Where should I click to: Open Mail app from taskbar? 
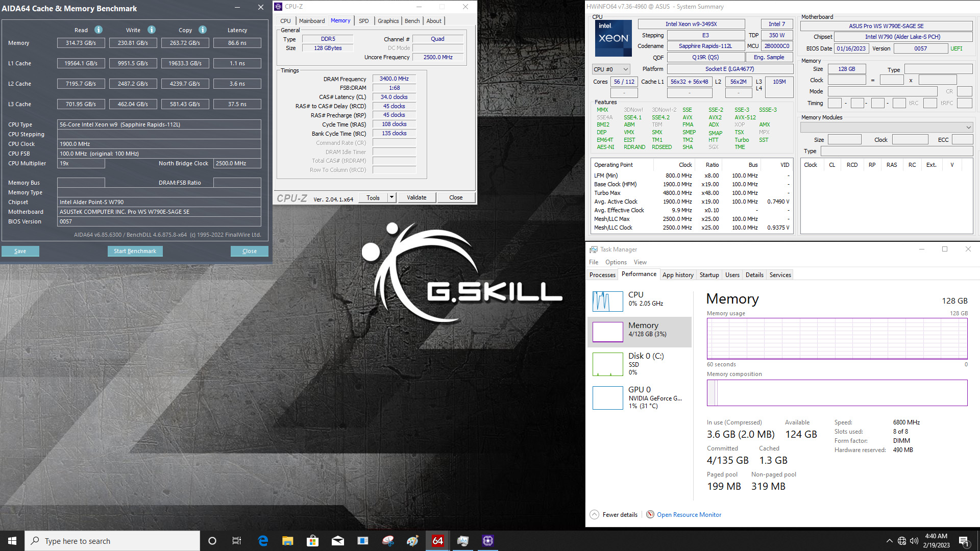click(x=338, y=541)
